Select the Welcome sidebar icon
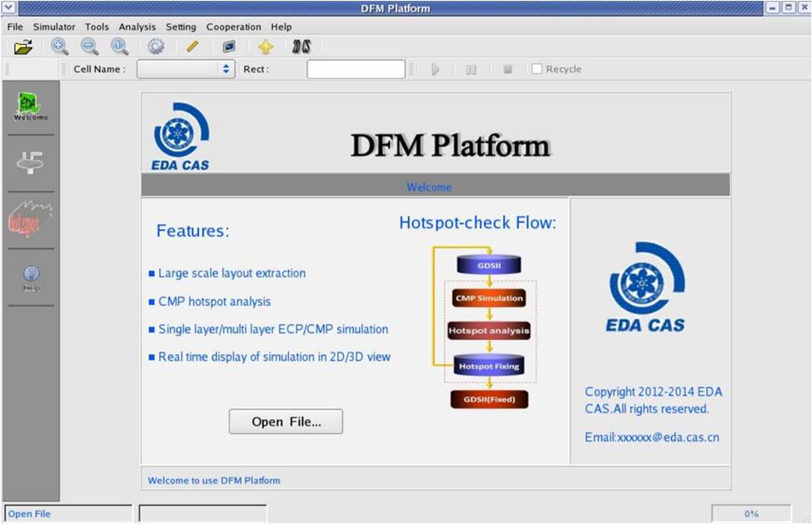The height and width of the screenshot is (524, 812). (31, 107)
